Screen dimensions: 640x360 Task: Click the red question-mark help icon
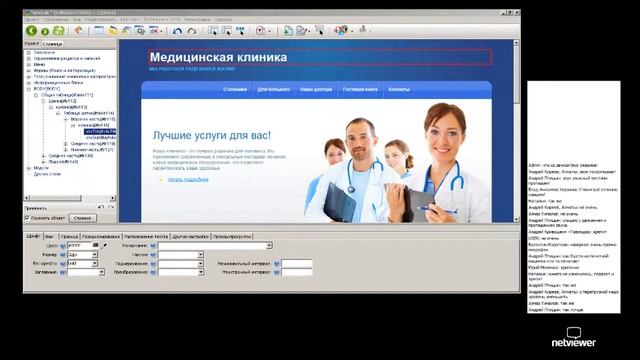260,31
